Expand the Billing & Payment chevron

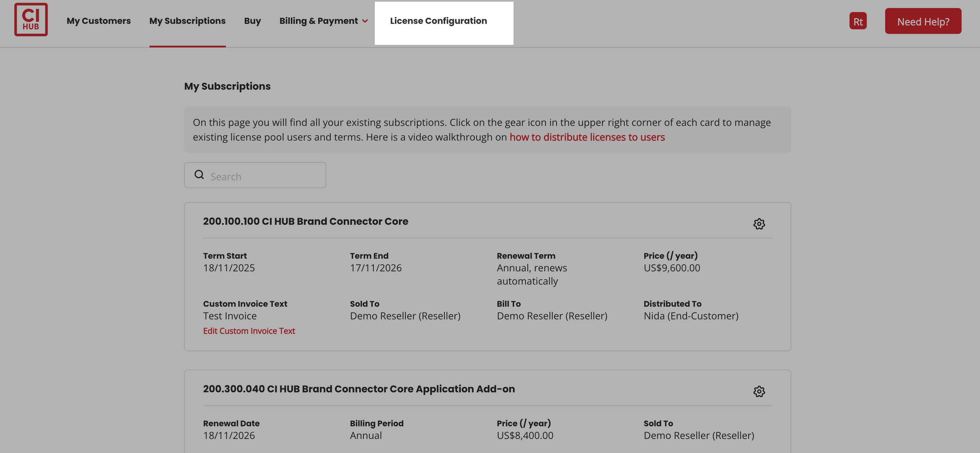365,21
